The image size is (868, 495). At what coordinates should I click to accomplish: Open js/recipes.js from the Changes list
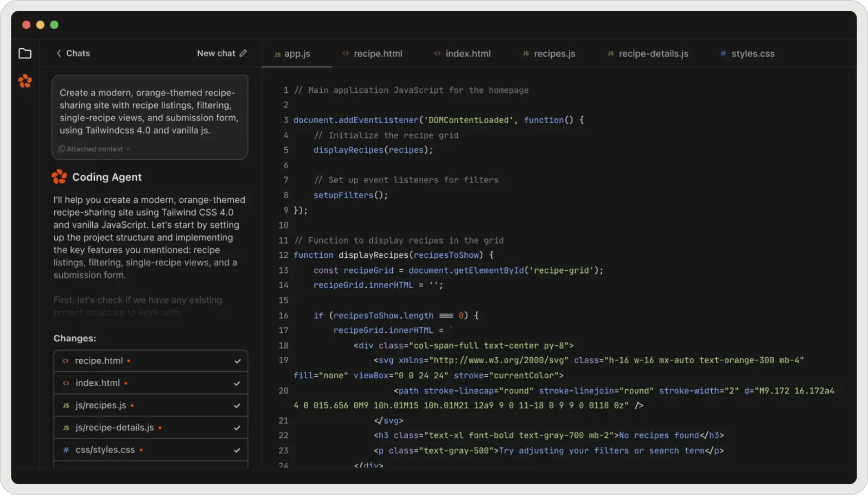[x=99, y=405]
